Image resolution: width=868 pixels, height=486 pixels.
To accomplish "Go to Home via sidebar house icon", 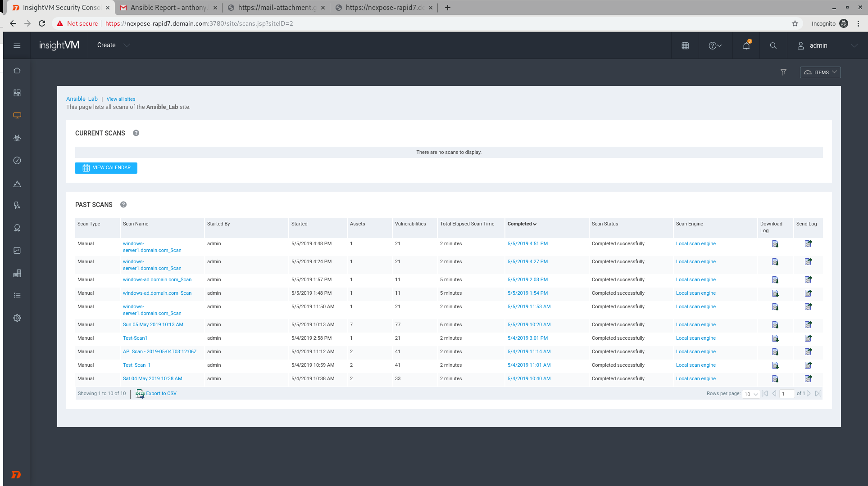I will click(17, 71).
